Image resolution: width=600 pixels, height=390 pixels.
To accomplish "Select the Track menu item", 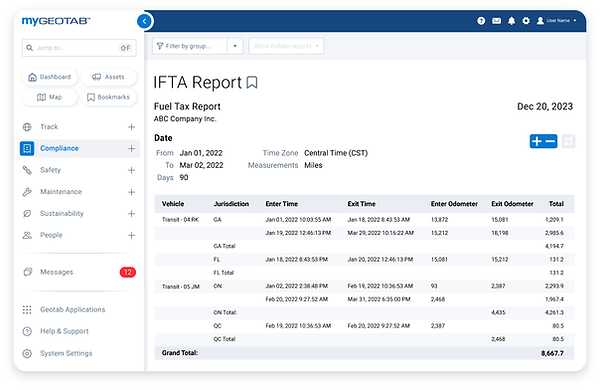I will (x=49, y=127).
